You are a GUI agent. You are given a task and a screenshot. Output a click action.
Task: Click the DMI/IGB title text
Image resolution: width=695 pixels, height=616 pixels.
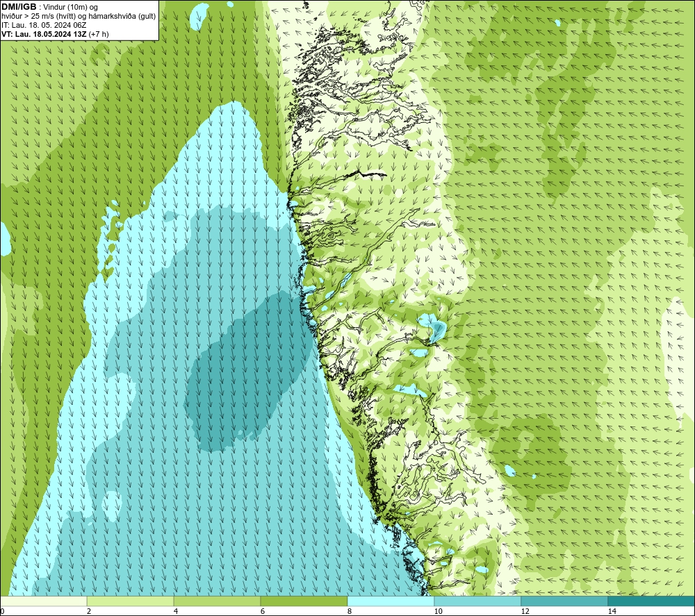pyautogui.click(x=19, y=7)
